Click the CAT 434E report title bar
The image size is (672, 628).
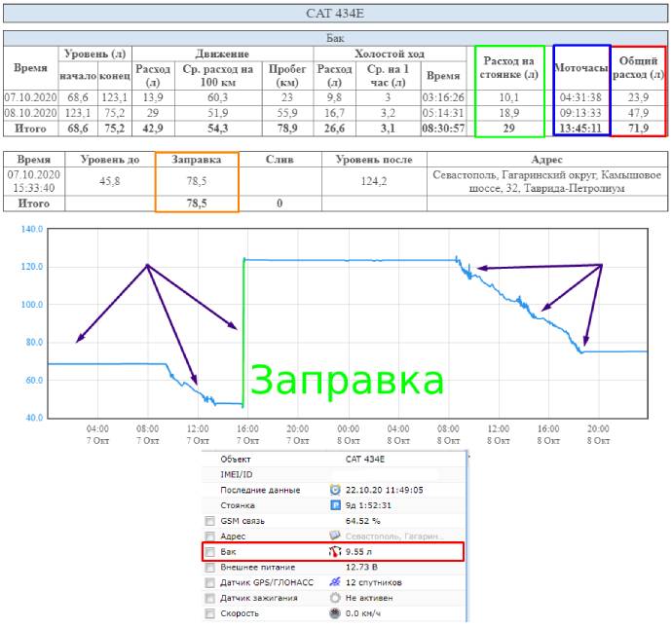pos(335,14)
